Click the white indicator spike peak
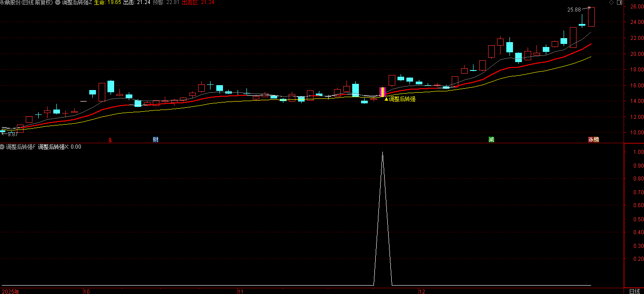The width and height of the screenshot is (644, 294). tap(382, 152)
